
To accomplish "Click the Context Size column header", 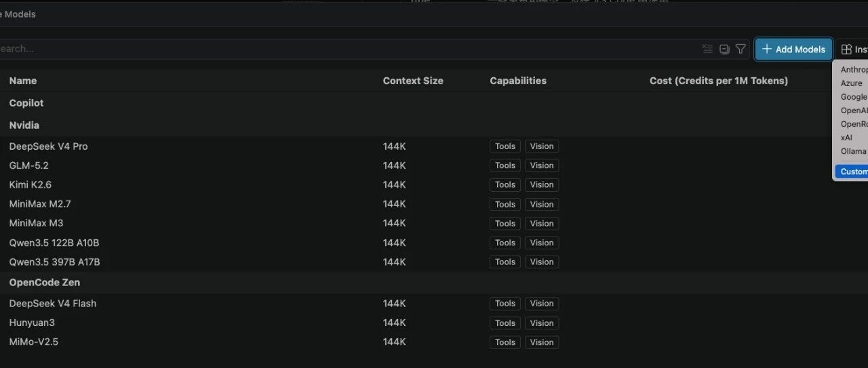I will point(413,81).
